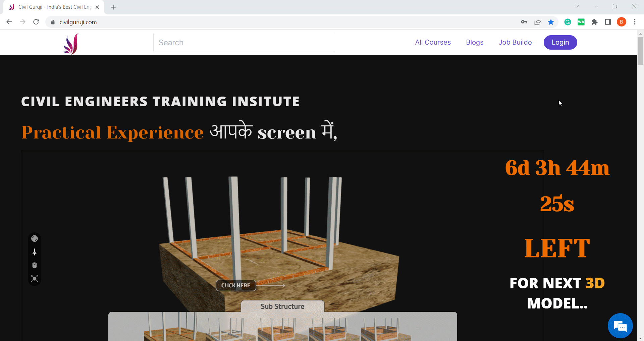Open the profile avatar B
Screen dimensions: 644x341
point(622,22)
